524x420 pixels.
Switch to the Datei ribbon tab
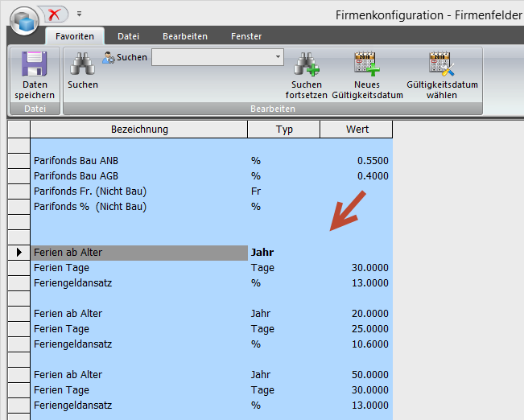(128, 36)
